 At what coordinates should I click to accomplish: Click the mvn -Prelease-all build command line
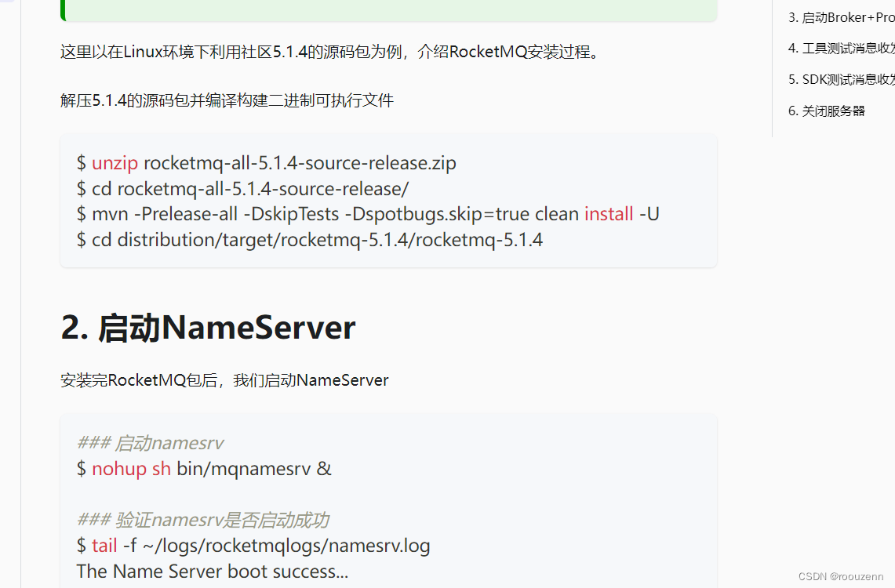[x=368, y=214]
